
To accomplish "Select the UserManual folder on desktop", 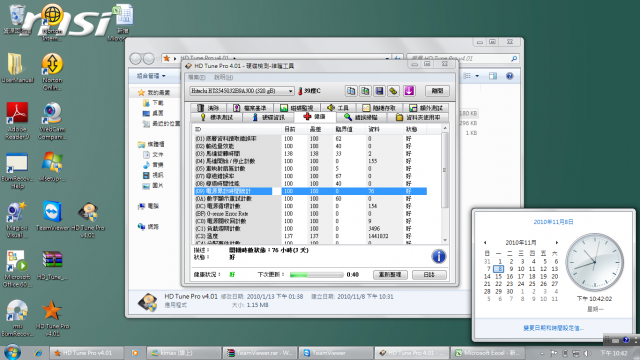I will [x=17, y=68].
